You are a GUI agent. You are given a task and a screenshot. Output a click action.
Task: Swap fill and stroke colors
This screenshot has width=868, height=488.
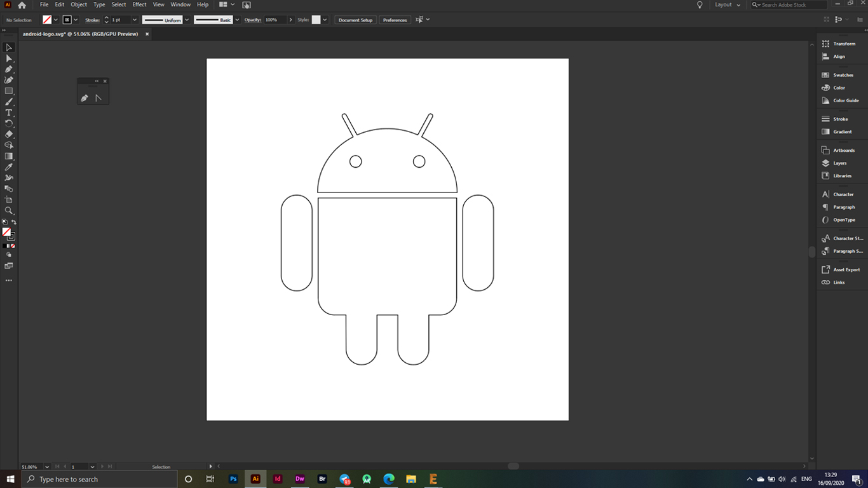[x=14, y=222]
